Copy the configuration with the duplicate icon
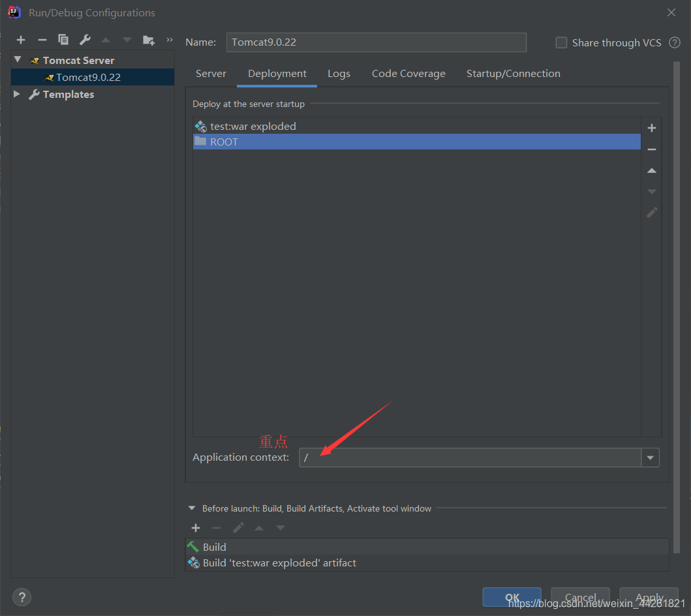The width and height of the screenshot is (691, 616). pyautogui.click(x=63, y=40)
